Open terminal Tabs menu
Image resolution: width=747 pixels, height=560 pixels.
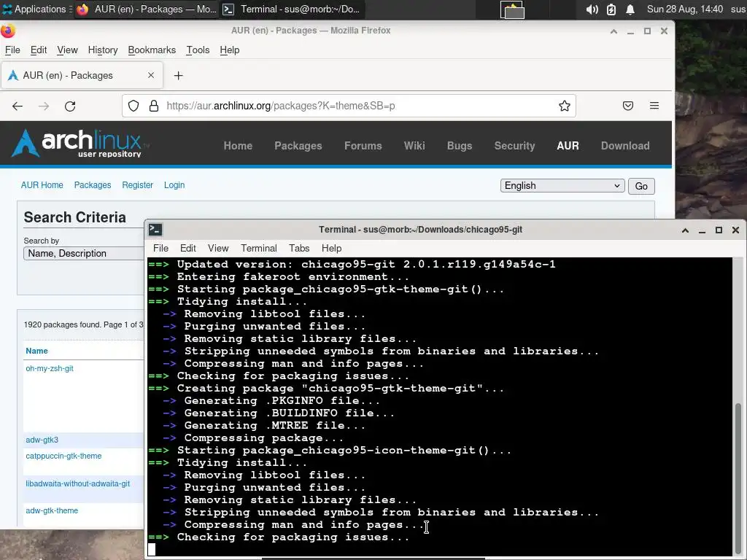pos(299,248)
